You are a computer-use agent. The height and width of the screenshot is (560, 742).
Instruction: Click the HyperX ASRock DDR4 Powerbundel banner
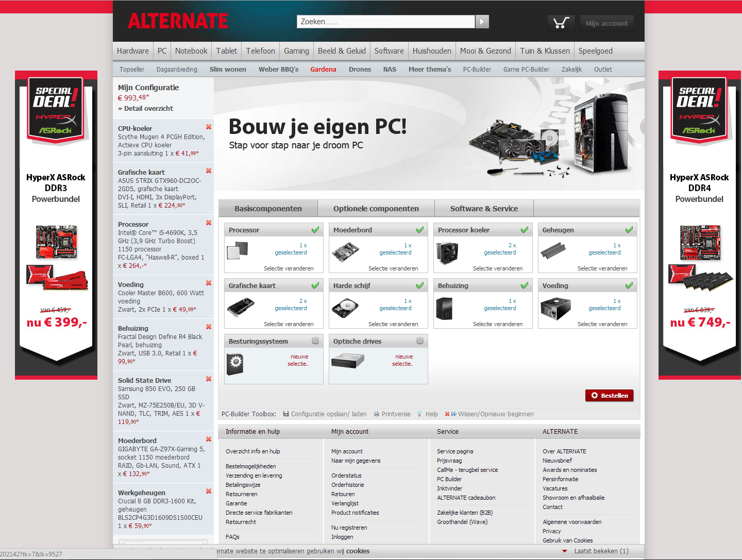[699, 225]
